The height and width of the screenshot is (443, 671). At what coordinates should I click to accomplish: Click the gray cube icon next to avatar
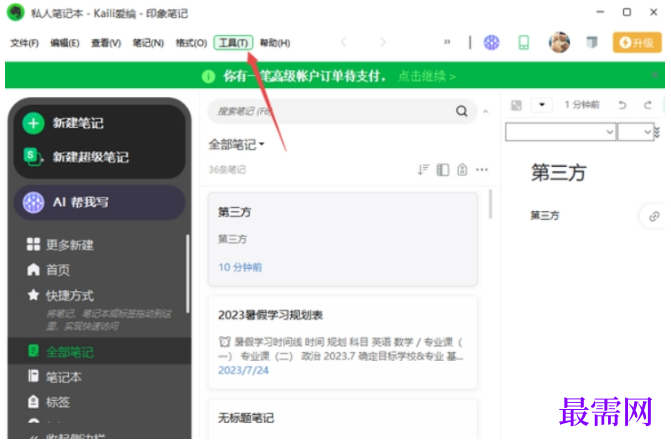[592, 42]
